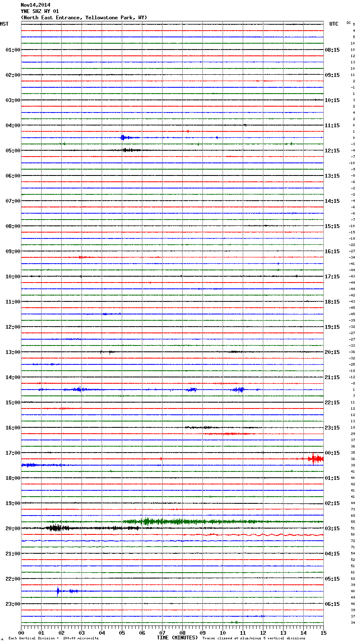Select the station code YNE SHZ WY 01
The width and height of the screenshot is (357, 644).
pyautogui.click(x=39, y=11)
